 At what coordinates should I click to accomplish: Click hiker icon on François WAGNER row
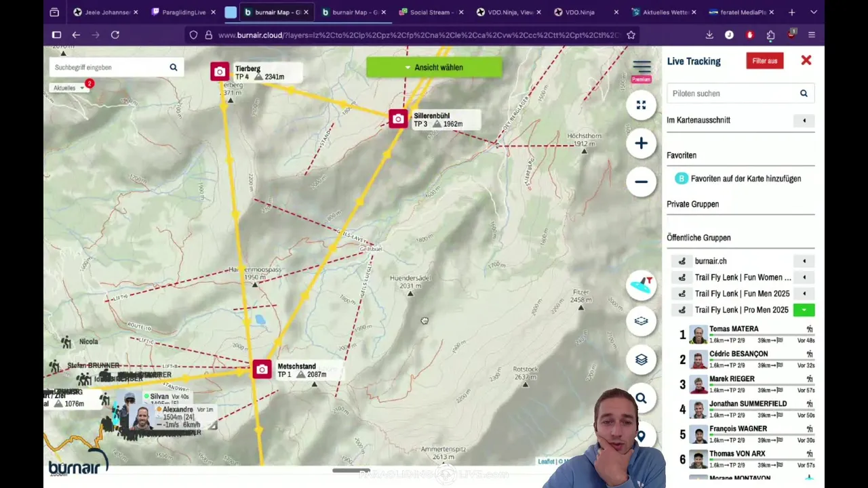pyautogui.click(x=810, y=429)
